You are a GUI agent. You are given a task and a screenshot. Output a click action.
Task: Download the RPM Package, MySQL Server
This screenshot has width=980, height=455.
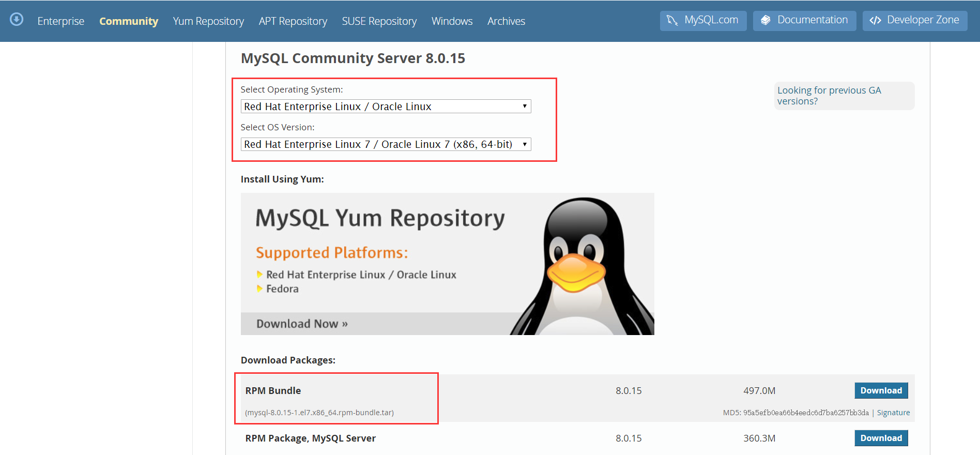(x=881, y=438)
